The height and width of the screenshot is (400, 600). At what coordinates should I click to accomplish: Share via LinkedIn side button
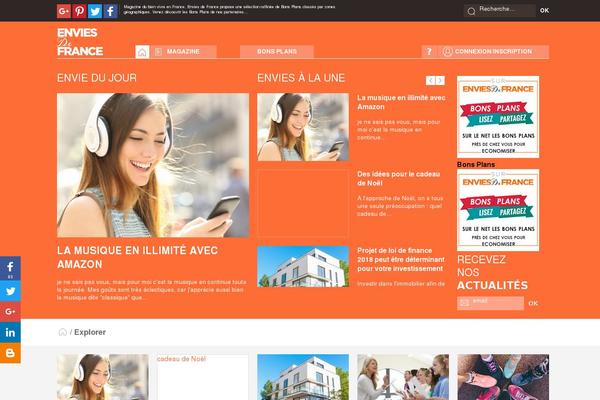coord(10,332)
